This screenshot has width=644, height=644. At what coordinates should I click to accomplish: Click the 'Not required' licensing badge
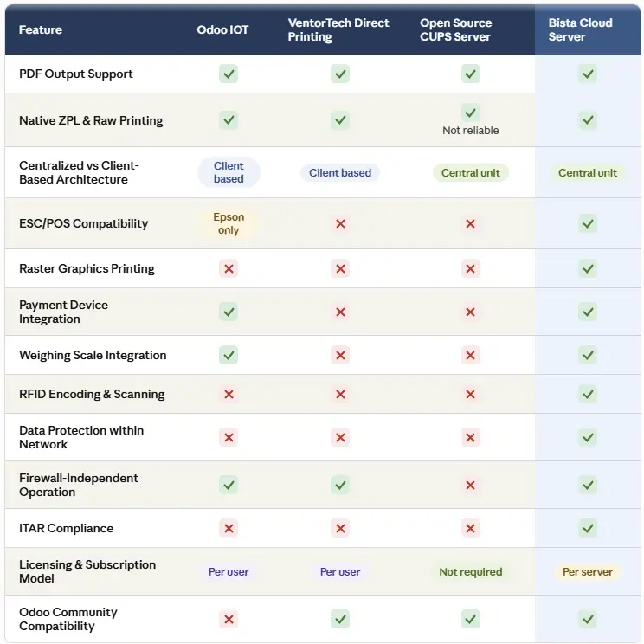click(470, 571)
